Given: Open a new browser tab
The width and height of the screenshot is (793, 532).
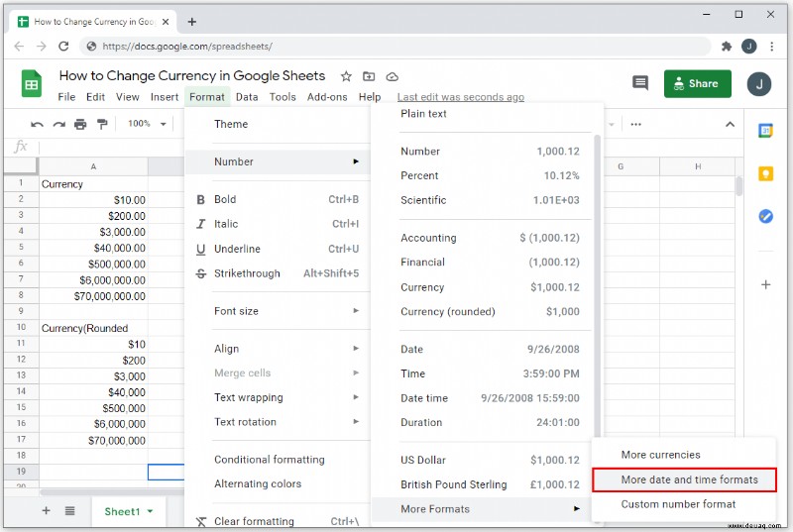Looking at the screenshot, I should 191,22.
